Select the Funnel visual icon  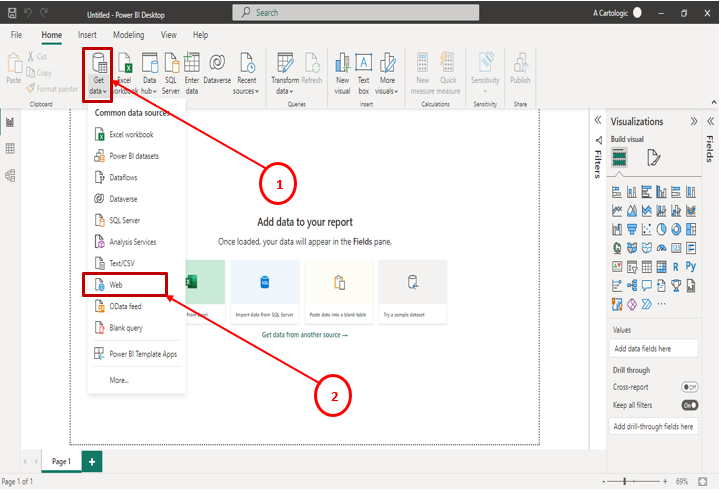tap(632, 229)
